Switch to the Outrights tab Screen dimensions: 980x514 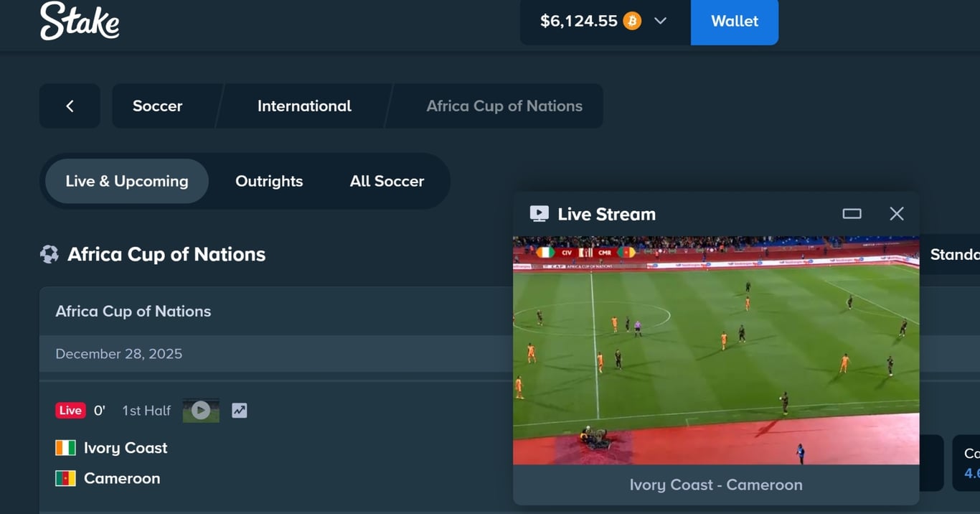tap(269, 181)
